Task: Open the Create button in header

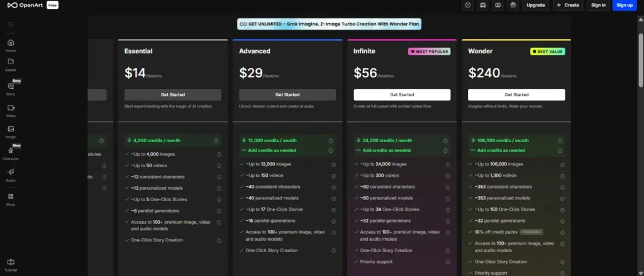Action: (x=568, y=5)
